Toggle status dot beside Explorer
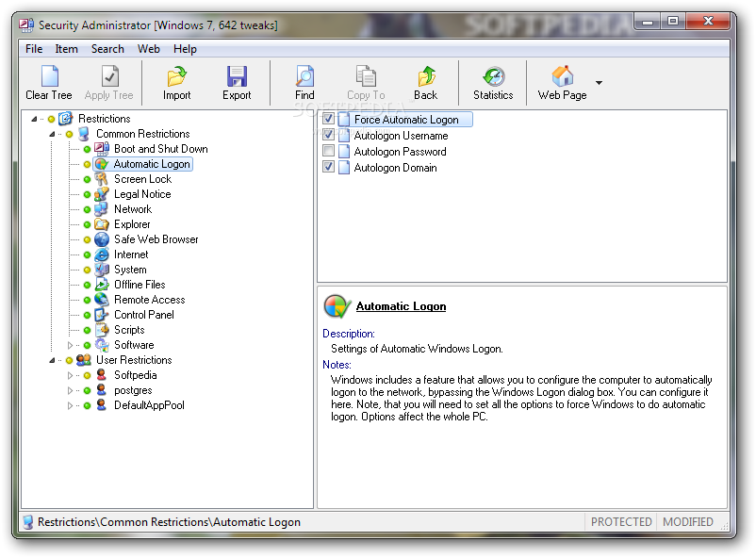Viewport: 756px width, 558px height. tap(88, 224)
